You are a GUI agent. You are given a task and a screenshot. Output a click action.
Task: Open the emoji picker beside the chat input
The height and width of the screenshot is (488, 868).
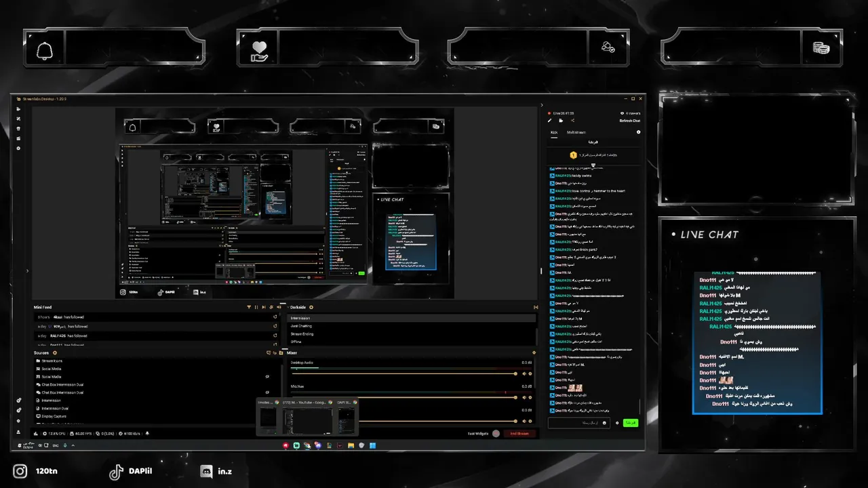(604, 423)
